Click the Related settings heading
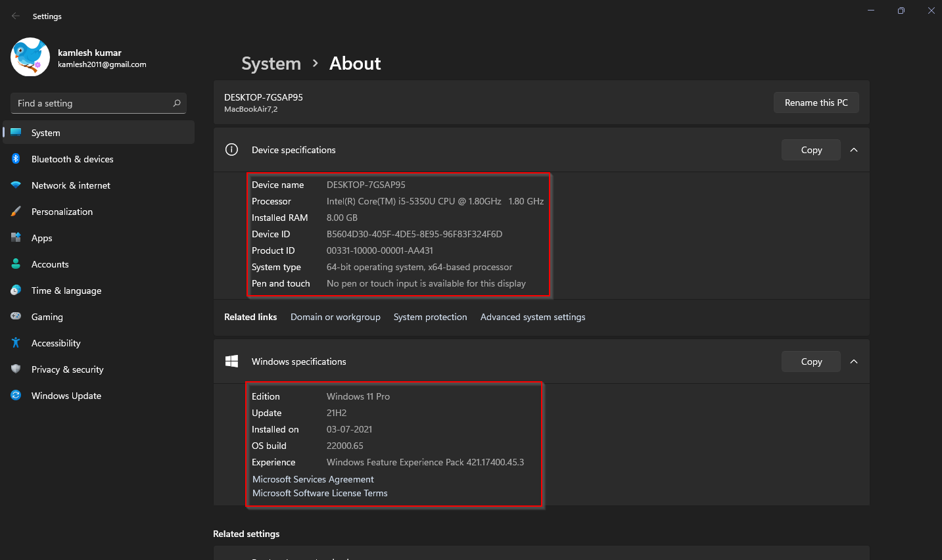 click(246, 534)
